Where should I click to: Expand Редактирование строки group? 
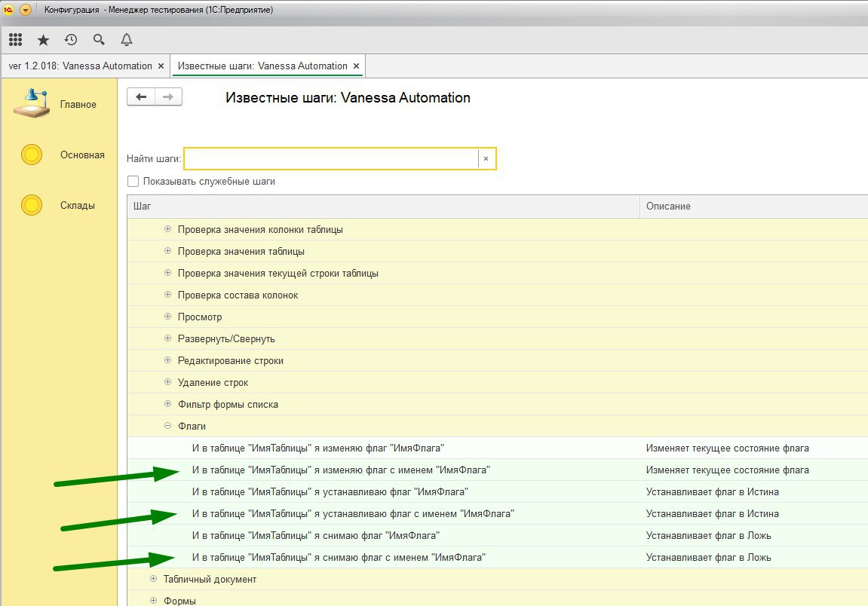(x=167, y=360)
